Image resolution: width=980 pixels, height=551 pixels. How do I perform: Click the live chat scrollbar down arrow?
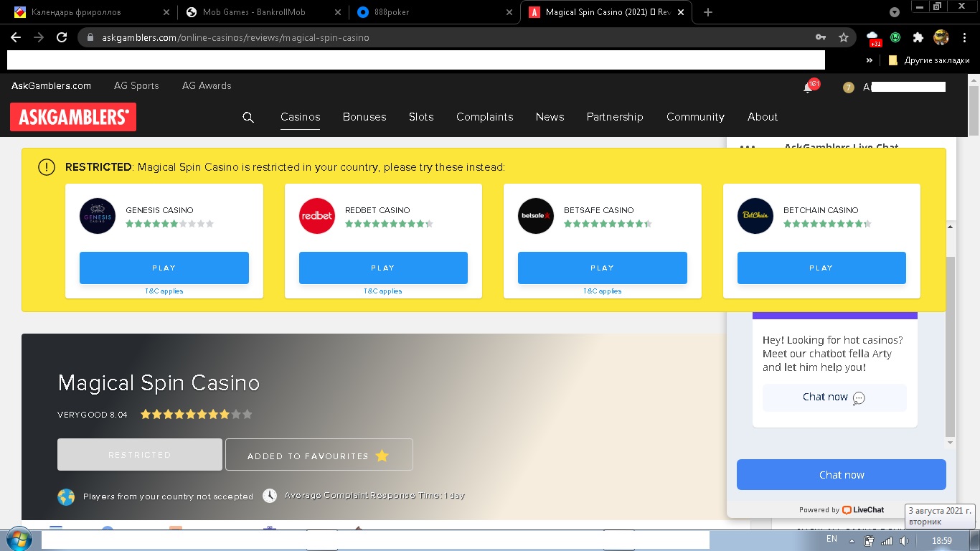point(951,443)
